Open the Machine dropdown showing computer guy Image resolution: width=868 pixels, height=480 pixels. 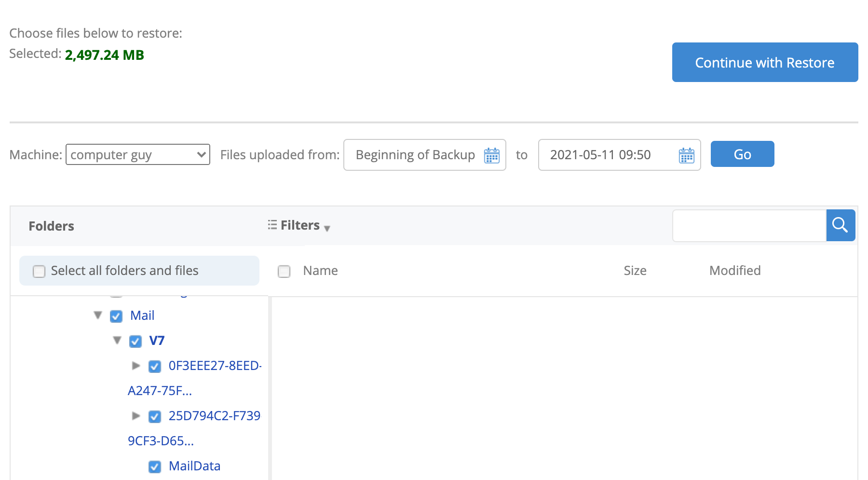click(x=137, y=154)
